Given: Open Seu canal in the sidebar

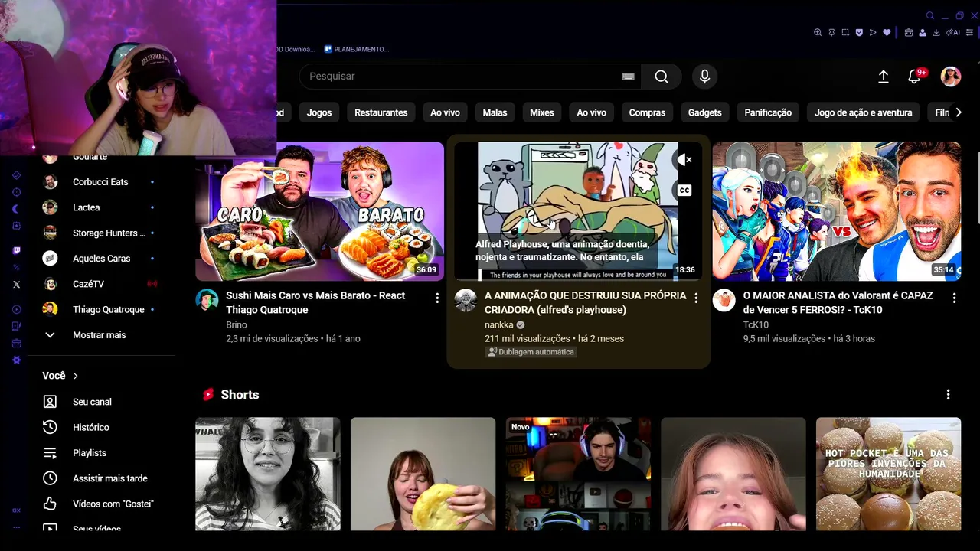Looking at the screenshot, I should pos(92,402).
